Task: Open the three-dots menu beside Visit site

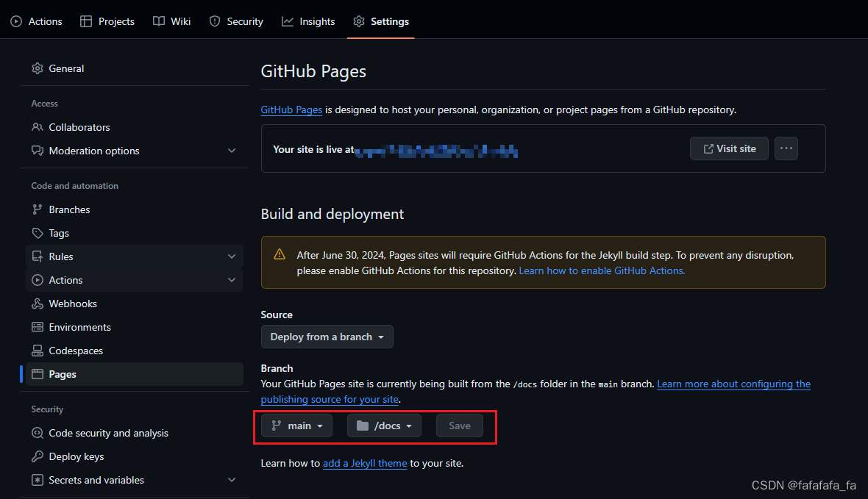Action: click(x=786, y=148)
